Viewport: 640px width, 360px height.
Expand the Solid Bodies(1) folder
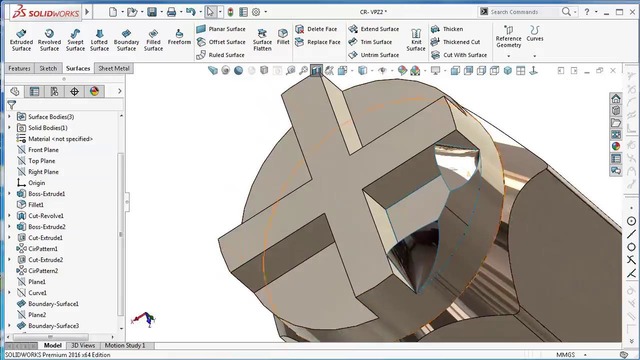(x=9, y=128)
